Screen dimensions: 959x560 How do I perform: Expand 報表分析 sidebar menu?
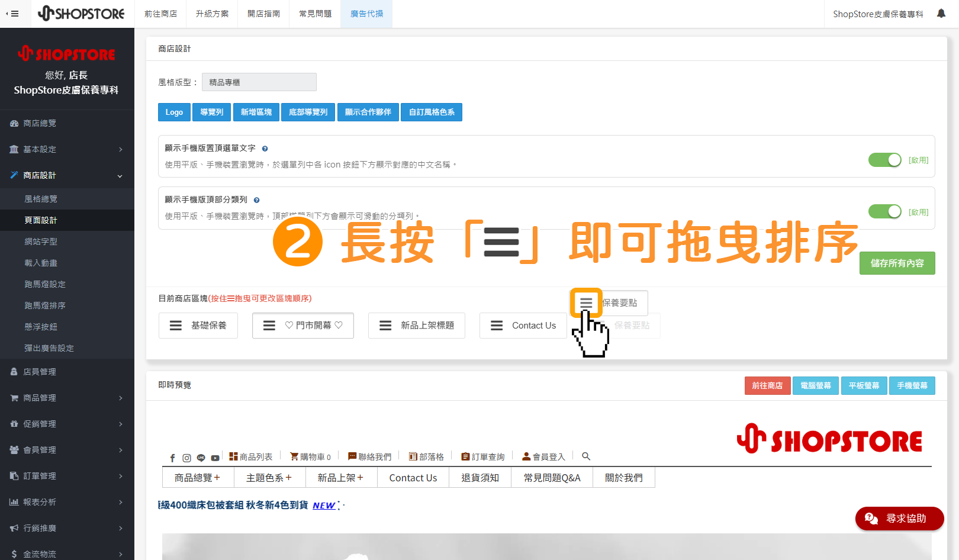point(120,502)
